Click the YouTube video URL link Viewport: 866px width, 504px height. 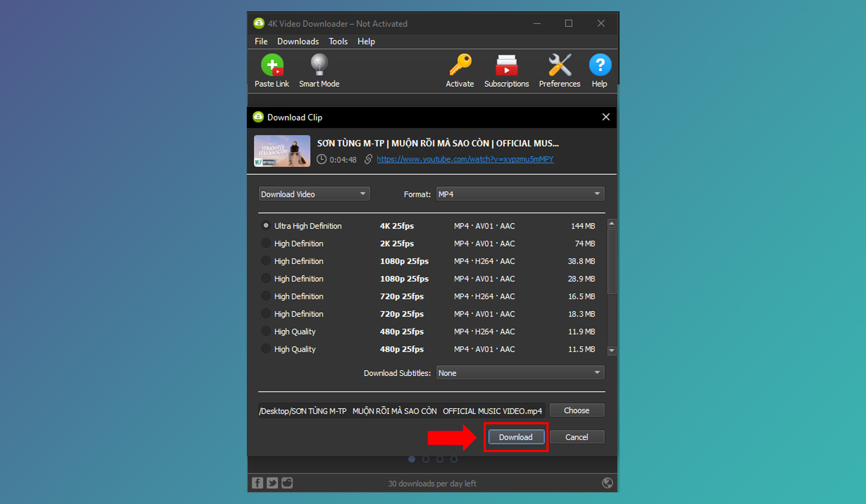tap(465, 159)
